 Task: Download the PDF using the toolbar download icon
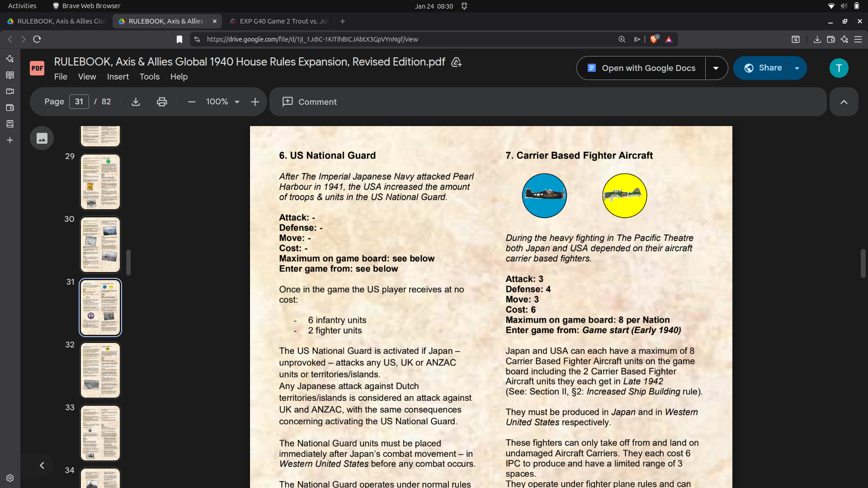pos(136,102)
